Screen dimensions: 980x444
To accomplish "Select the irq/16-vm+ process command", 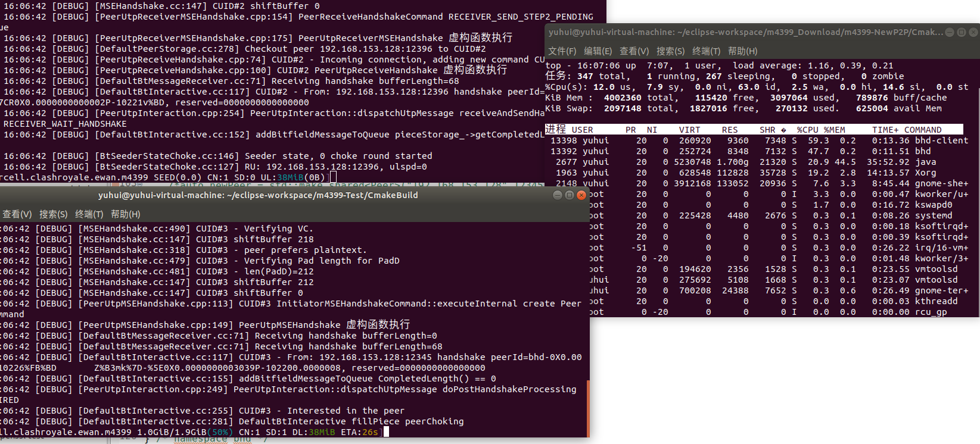I will pyautogui.click(x=941, y=248).
